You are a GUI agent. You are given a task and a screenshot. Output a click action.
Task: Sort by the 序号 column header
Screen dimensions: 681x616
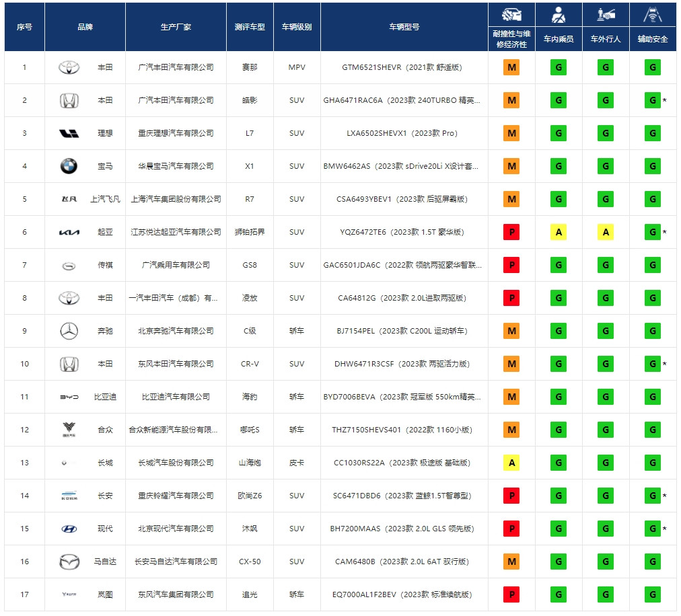(24, 27)
